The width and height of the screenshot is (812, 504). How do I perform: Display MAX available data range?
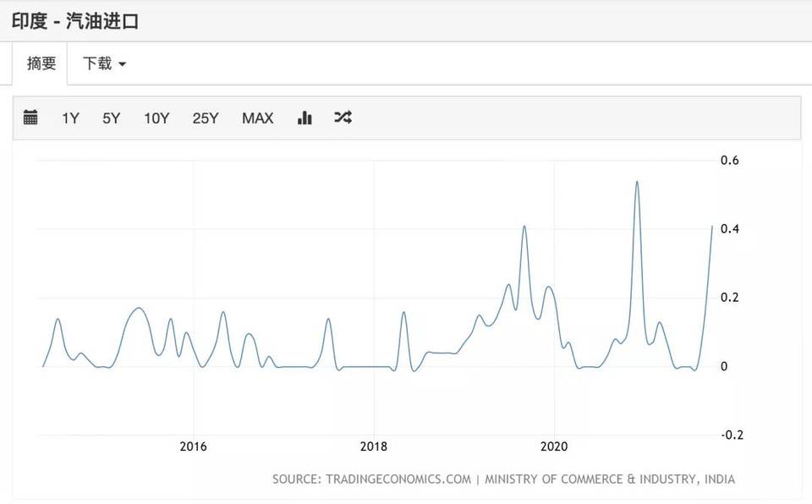coord(257,118)
